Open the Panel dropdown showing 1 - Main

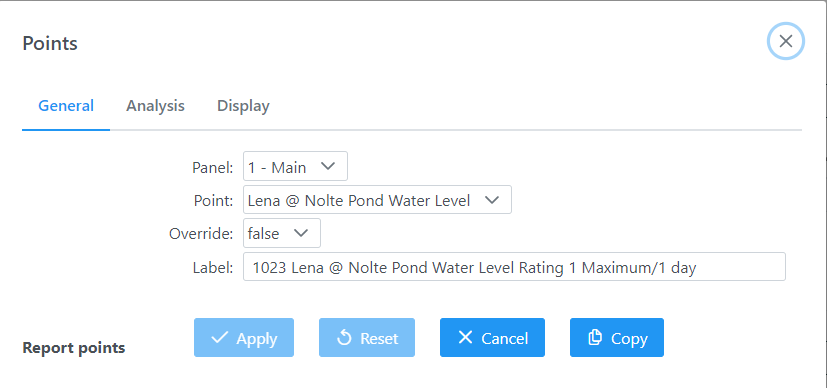pos(295,166)
